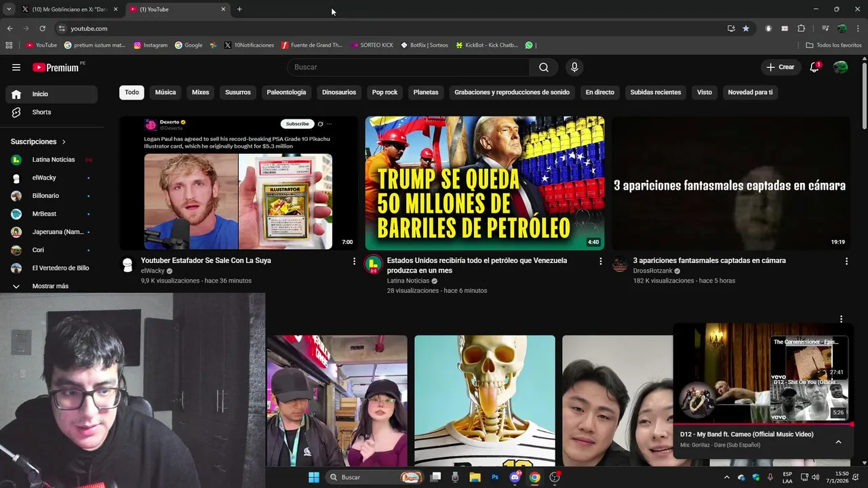Open Latina Noticias channel avatar under video
The width and height of the screenshot is (868, 488).
373,265
